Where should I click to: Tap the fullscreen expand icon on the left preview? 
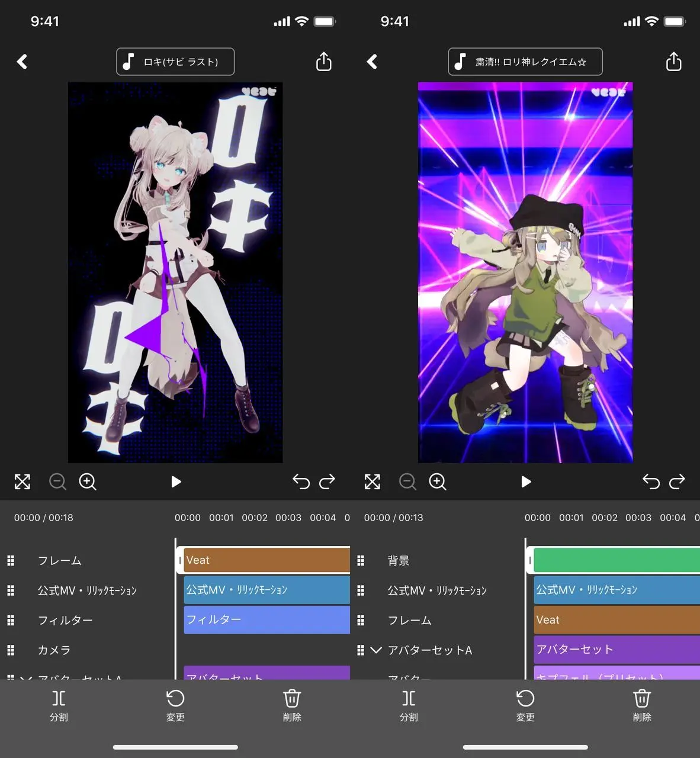click(x=22, y=481)
